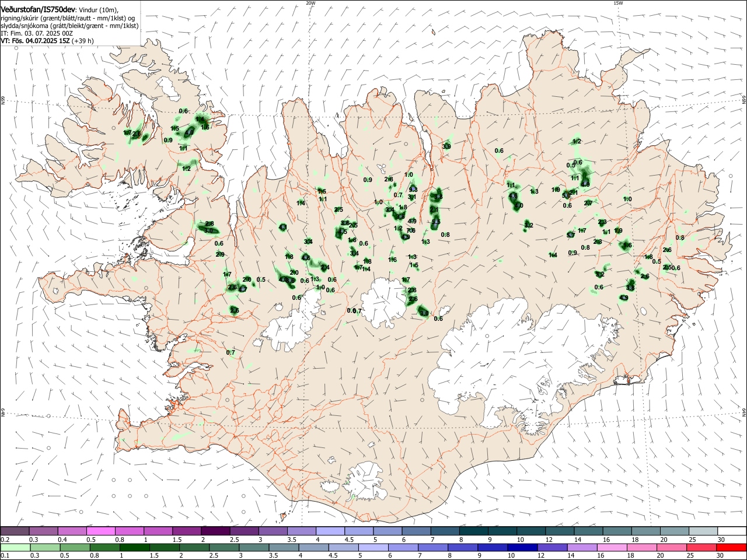Click the '0.1' label in the bottom legend row
This screenshot has width=747, height=560.
pos(5,556)
